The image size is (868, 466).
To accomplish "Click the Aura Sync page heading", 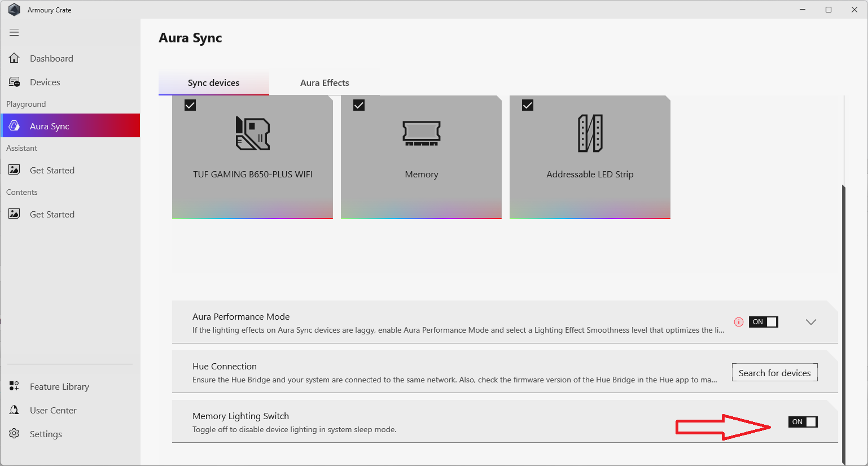I will [190, 38].
